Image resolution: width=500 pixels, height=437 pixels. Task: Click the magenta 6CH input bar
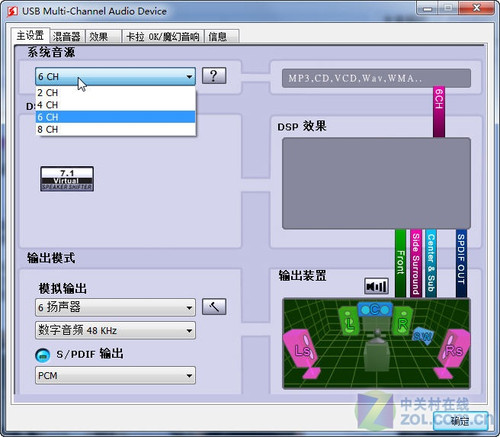[x=439, y=112]
